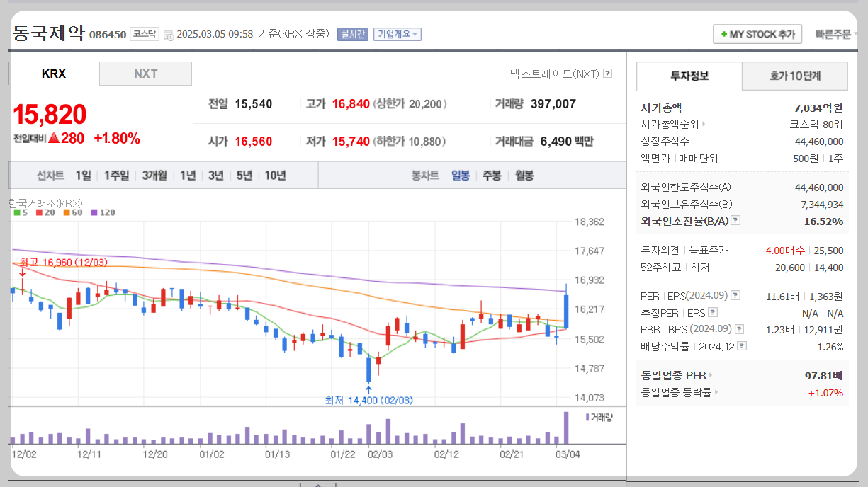Click plus icon on MY STOCK 추가

(x=723, y=34)
